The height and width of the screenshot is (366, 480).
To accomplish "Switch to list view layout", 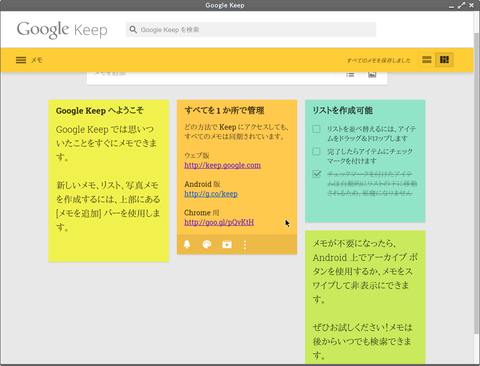I will tap(427, 60).
